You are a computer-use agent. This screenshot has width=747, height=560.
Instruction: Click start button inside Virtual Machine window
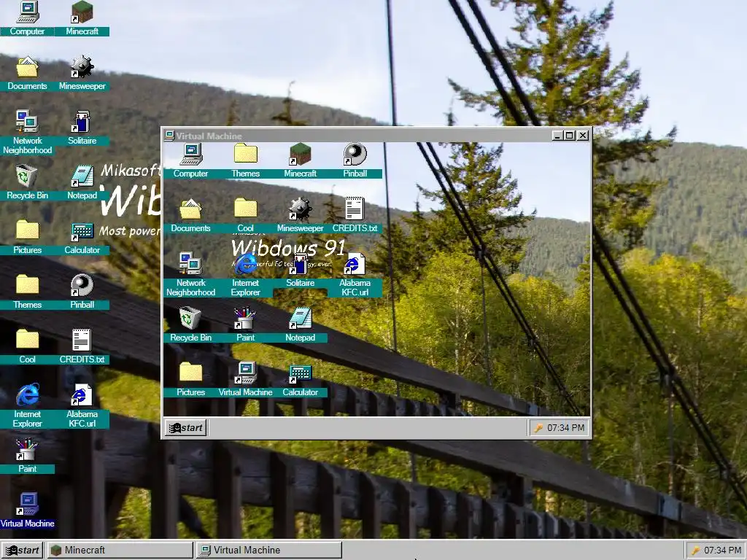(186, 427)
